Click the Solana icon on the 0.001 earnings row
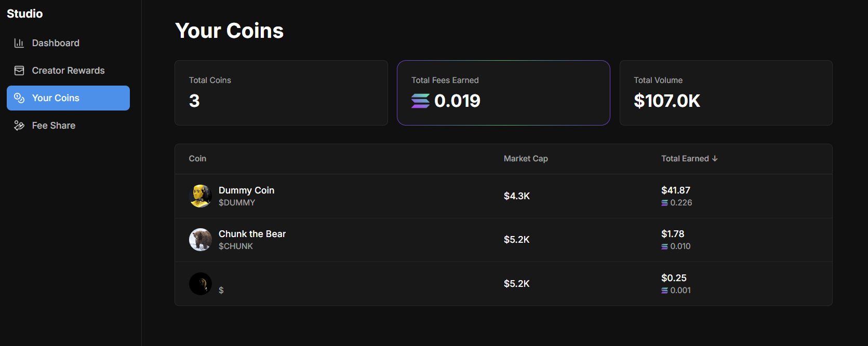 pyautogui.click(x=665, y=290)
